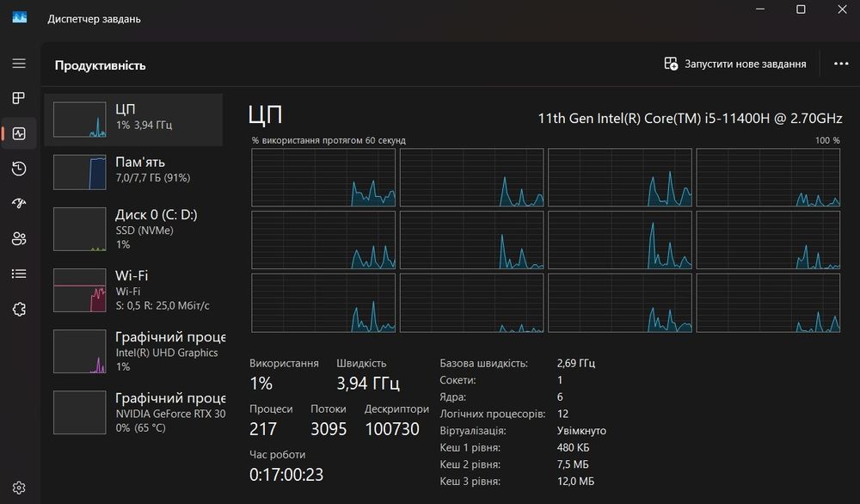Click the processes count '217'
Viewport: 860px width, 504px height.
263,429
